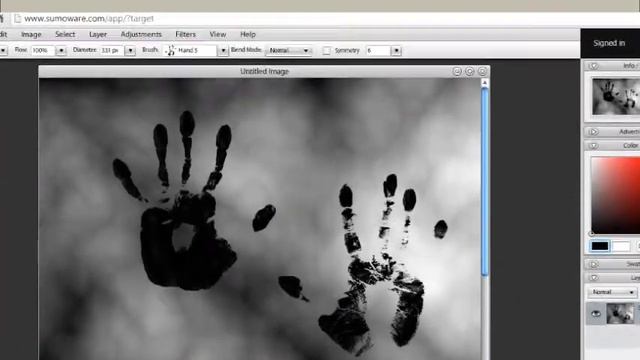
Task: Open the Layer menu
Action: (x=98, y=34)
